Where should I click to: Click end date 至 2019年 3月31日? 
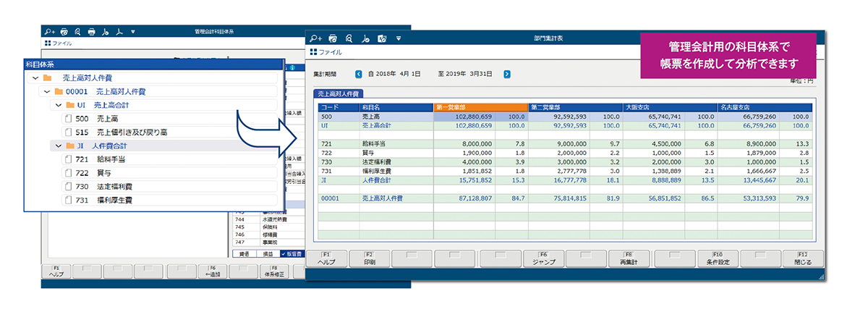(x=465, y=74)
